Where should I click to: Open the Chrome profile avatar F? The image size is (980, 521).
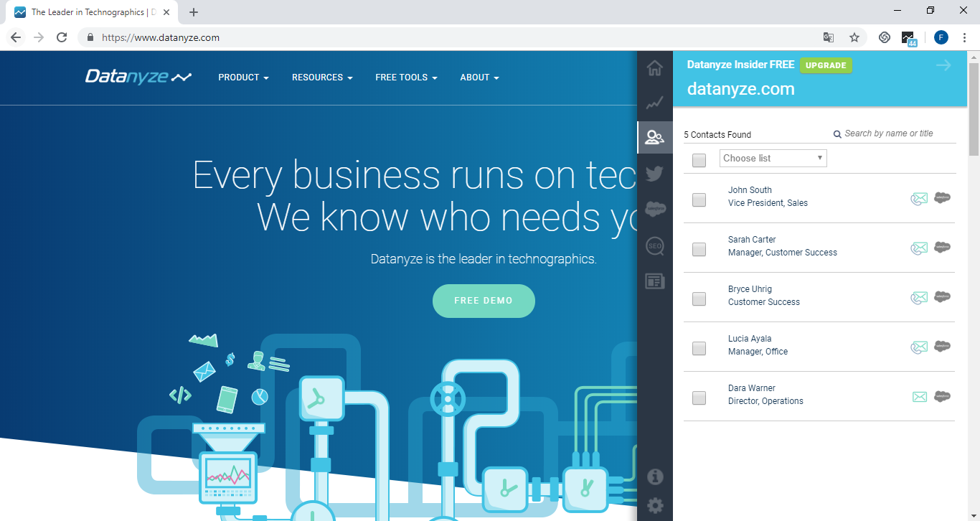coord(941,37)
